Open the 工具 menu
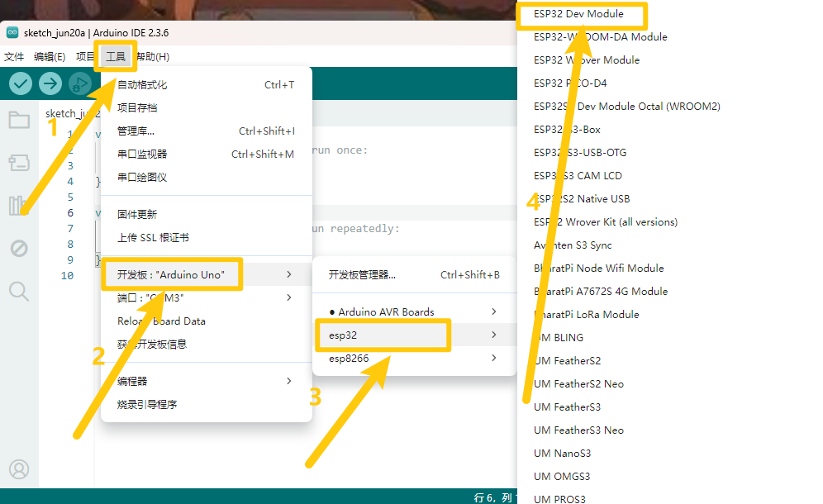The height and width of the screenshot is (504, 823). (x=116, y=57)
